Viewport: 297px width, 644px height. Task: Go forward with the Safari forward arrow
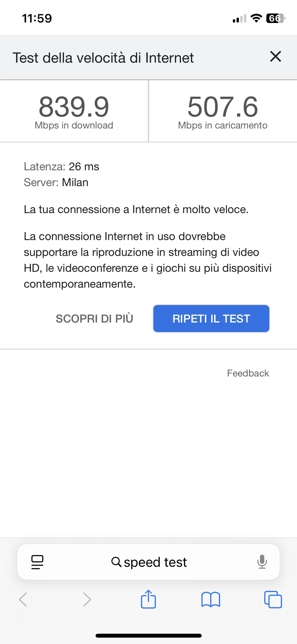[x=87, y=599]
